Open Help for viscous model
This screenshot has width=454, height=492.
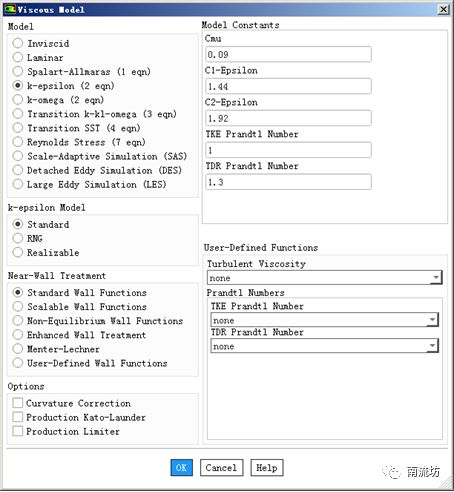click(267, 468)
